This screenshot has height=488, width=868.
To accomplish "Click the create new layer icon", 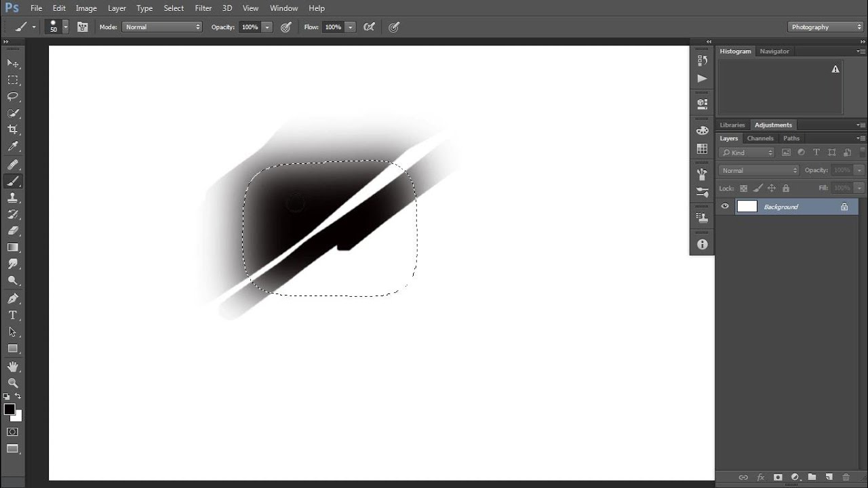I will click(x=829, y=477).
